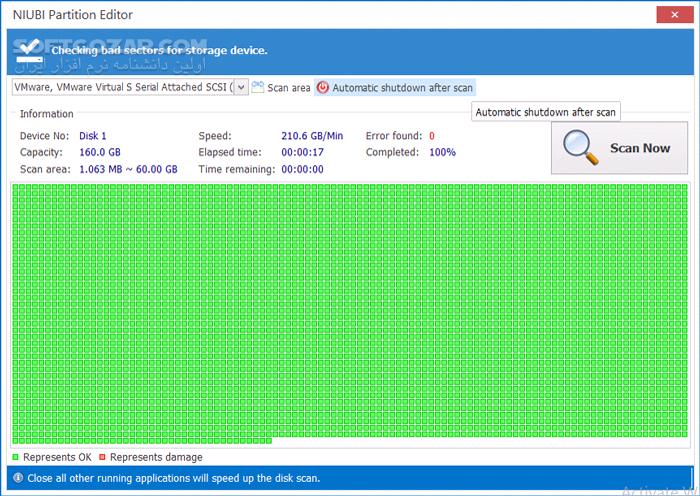Click the checkmark drive icon in header
This screenshot has width=700, height=496.
tap(29, 52)
